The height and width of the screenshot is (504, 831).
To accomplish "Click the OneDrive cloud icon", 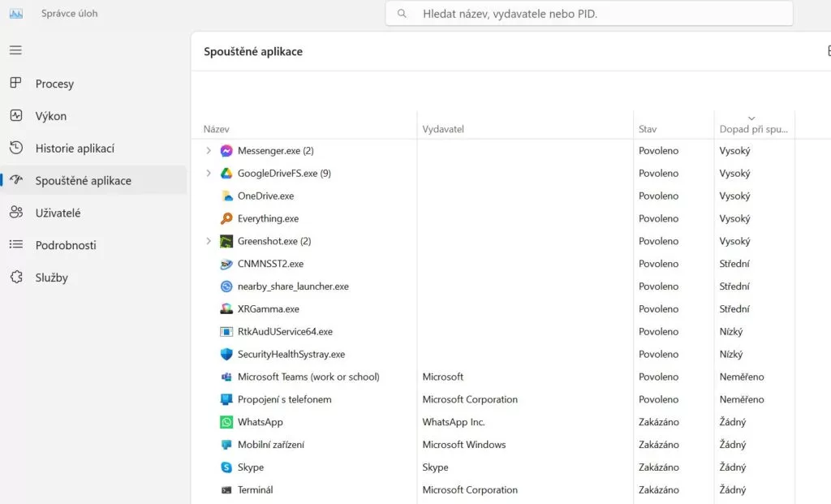I will (226, 196).
